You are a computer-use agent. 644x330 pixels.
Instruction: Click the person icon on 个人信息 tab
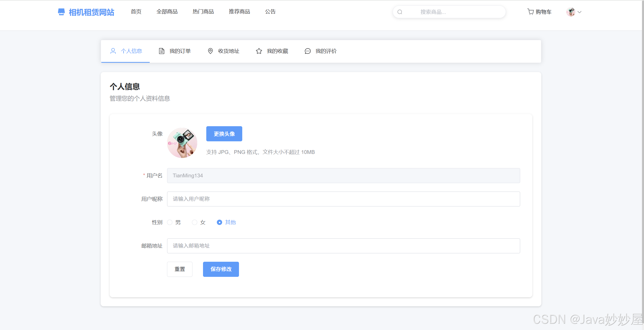(x=113, y=51)
